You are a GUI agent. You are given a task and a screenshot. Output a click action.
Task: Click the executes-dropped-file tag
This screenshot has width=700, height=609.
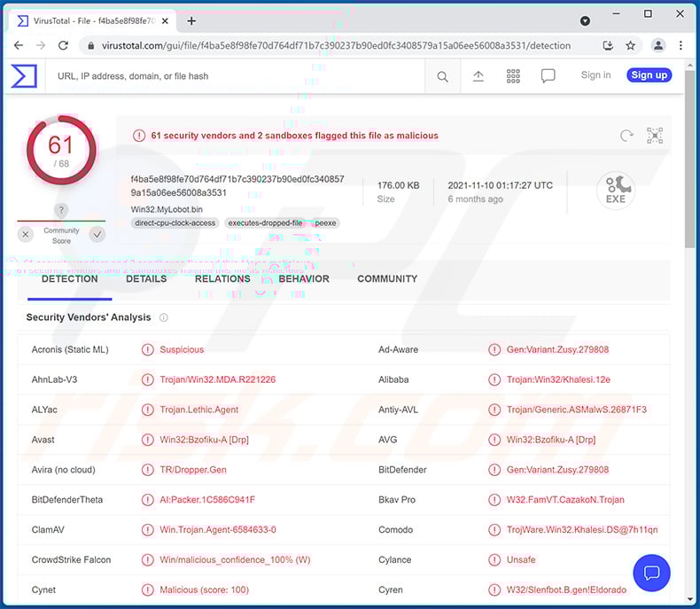tap(265, 223)
